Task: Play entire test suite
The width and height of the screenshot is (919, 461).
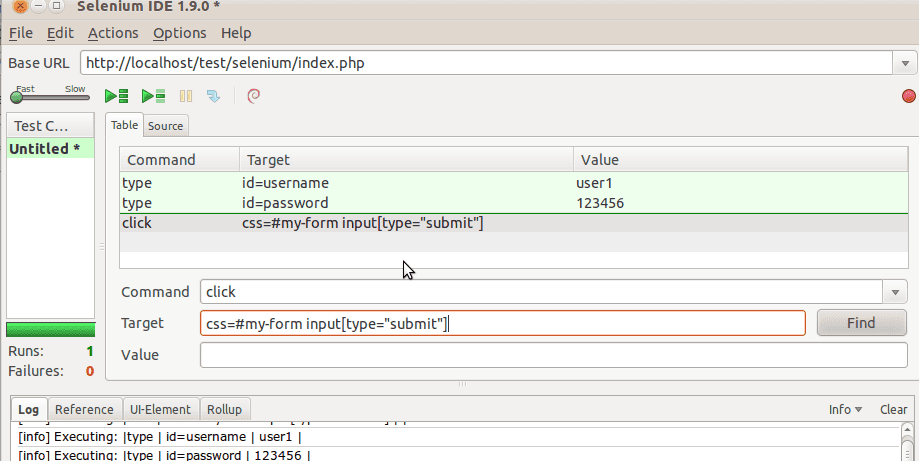Action: point(116,96)
